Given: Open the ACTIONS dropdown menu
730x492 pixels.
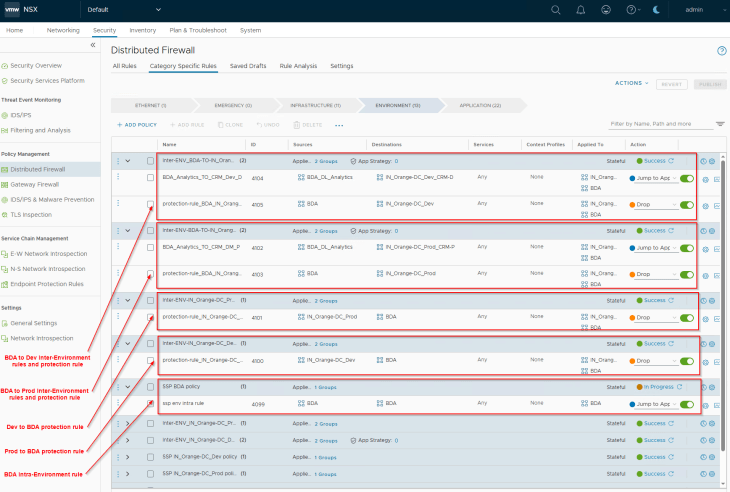Looking at the screenshot, I should [x=631, y=83].
